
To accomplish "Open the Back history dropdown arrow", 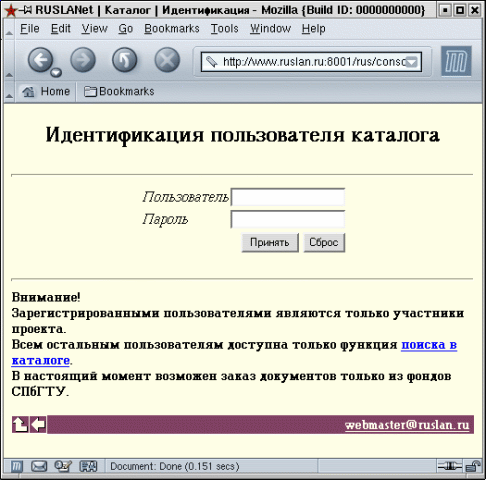I will [x=56, y=72].
